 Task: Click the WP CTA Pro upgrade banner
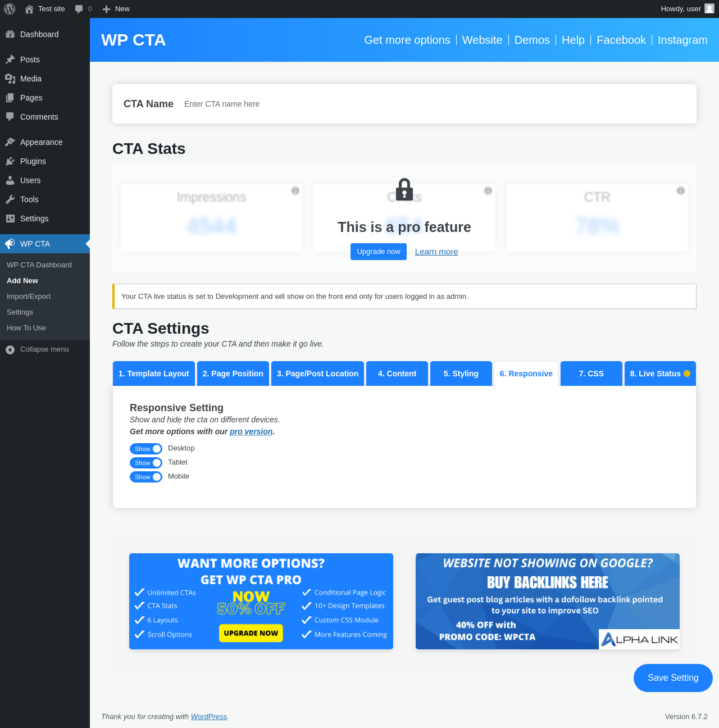point(261,601)
